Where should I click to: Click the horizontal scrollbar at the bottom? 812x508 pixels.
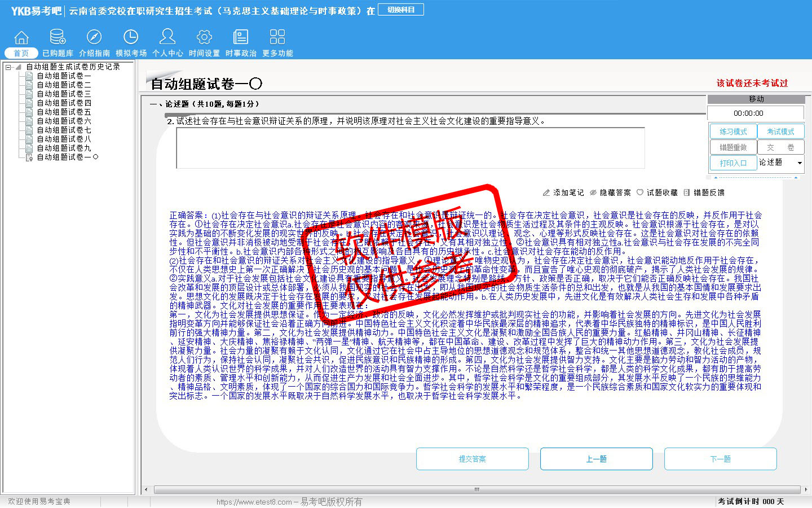tap(476, 489)
